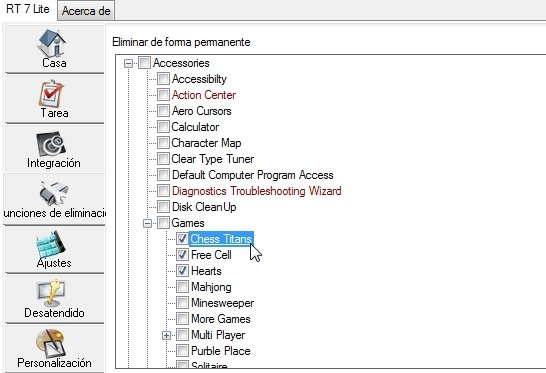Select the Hearts label
546x373 pixels.
[x=206, y=271]
